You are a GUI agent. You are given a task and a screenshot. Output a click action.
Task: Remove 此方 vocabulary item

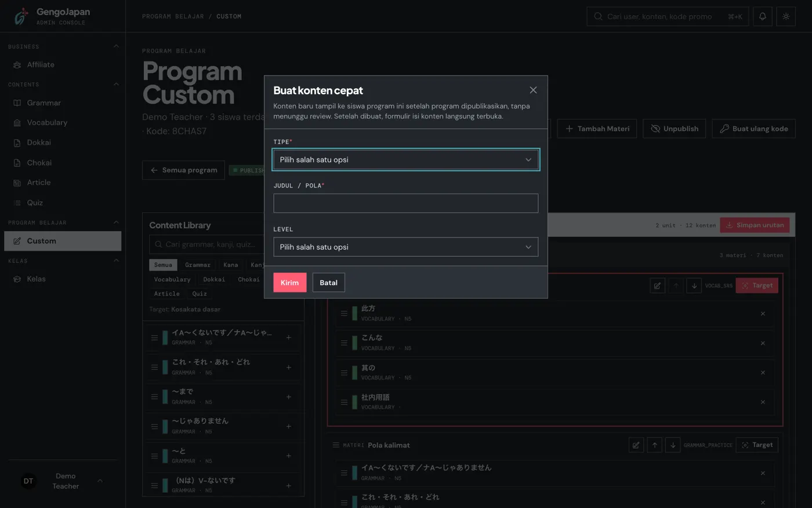[x=763, y=314]
